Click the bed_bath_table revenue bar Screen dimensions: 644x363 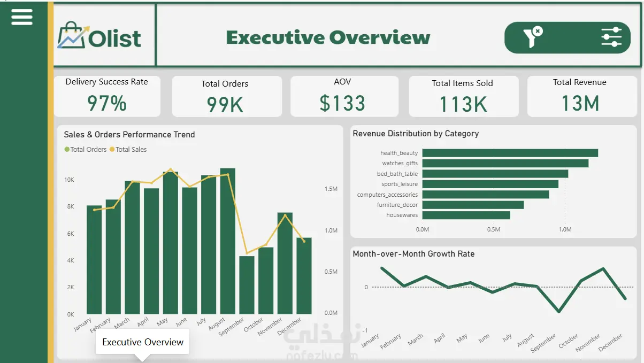[x=495, y=174]
